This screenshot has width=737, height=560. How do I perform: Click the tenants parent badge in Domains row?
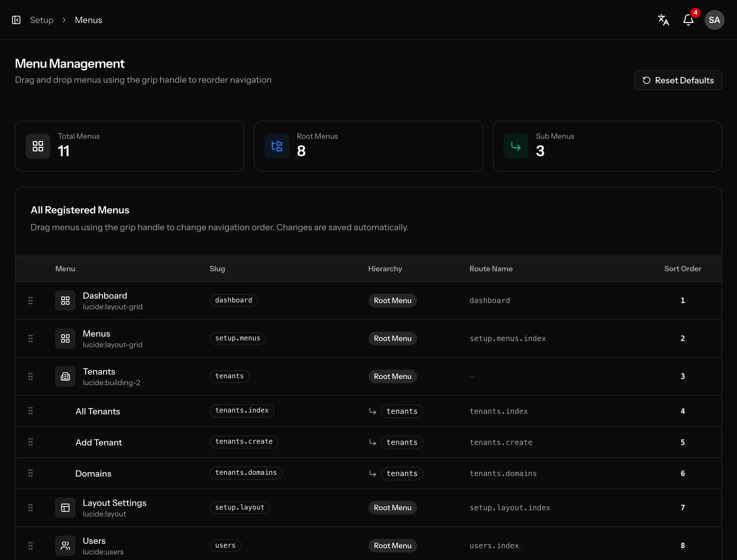tap(402, 473)
